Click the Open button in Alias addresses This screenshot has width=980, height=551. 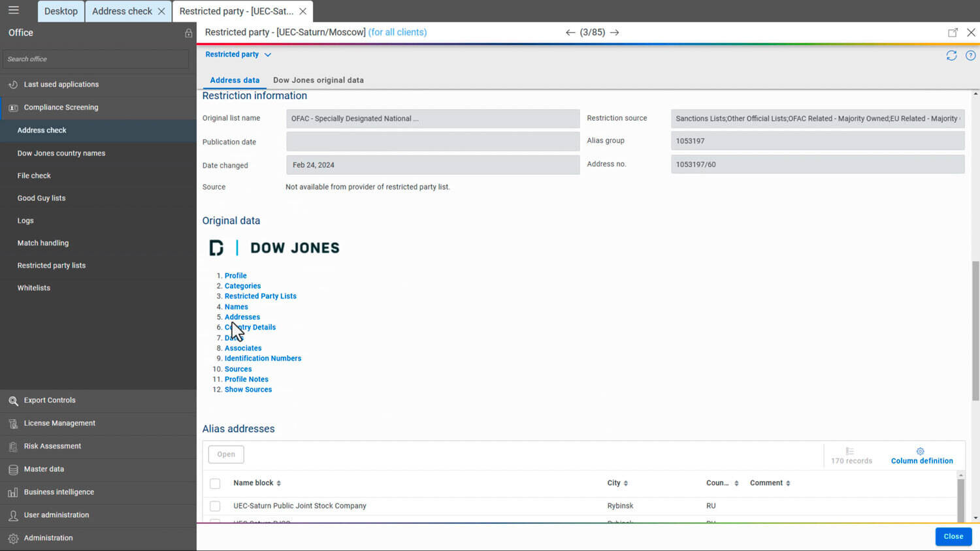coord(226,454)
